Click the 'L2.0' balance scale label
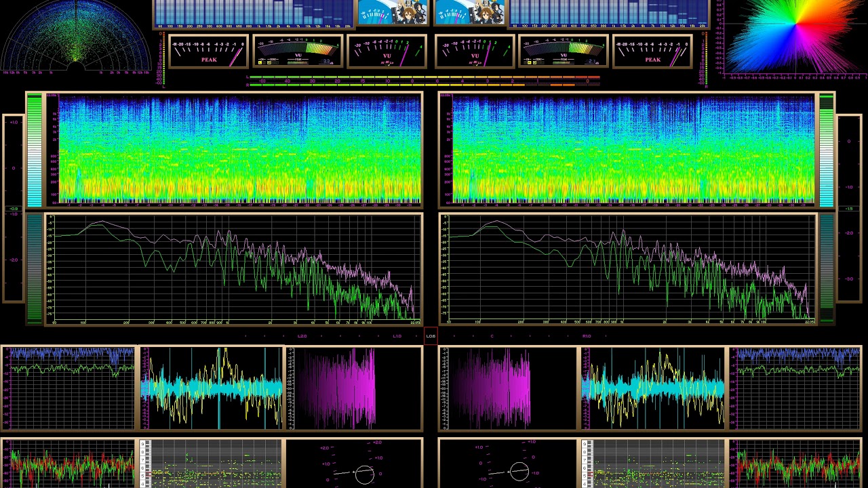The height and width of the screenshot is (488, 868). coord(302,336)
